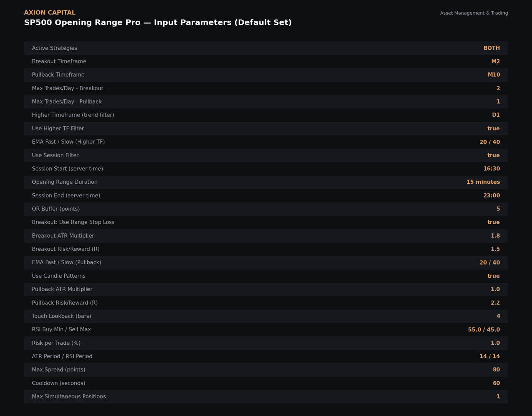
Task: Select the Max Simultaneous Positions row
Action: [x=266, y=397]
